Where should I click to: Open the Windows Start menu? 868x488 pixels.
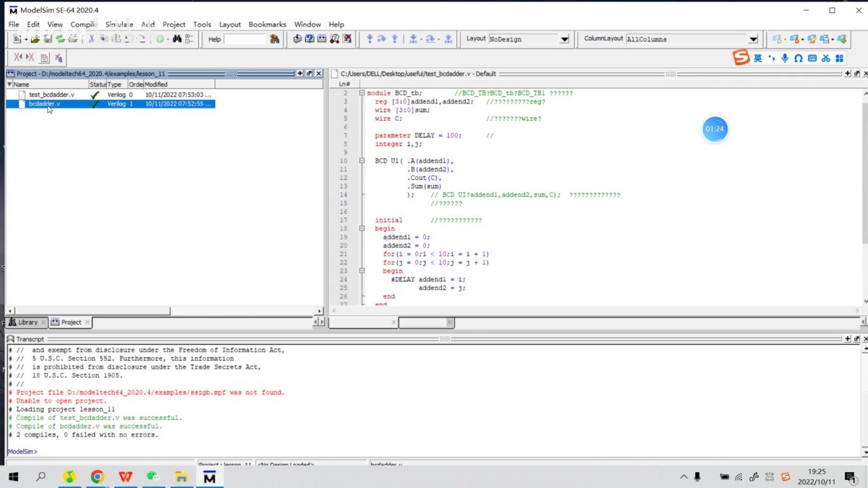pos(13,476)
